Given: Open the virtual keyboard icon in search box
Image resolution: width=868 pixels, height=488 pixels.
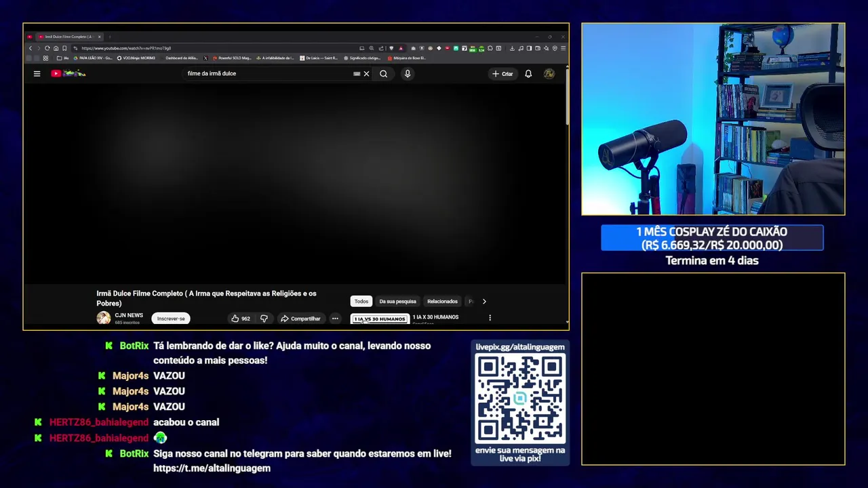Looking at the screenshot, I should pos(357,74).
